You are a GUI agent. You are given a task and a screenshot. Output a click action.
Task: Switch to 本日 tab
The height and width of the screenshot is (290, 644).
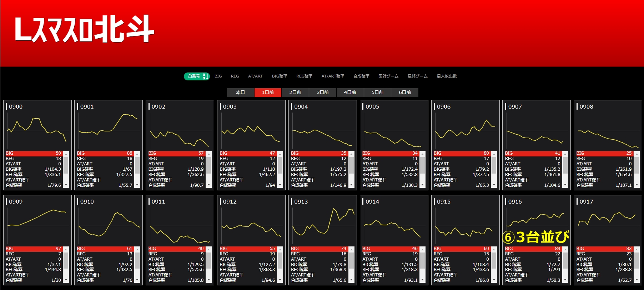(x=241, y=92)
